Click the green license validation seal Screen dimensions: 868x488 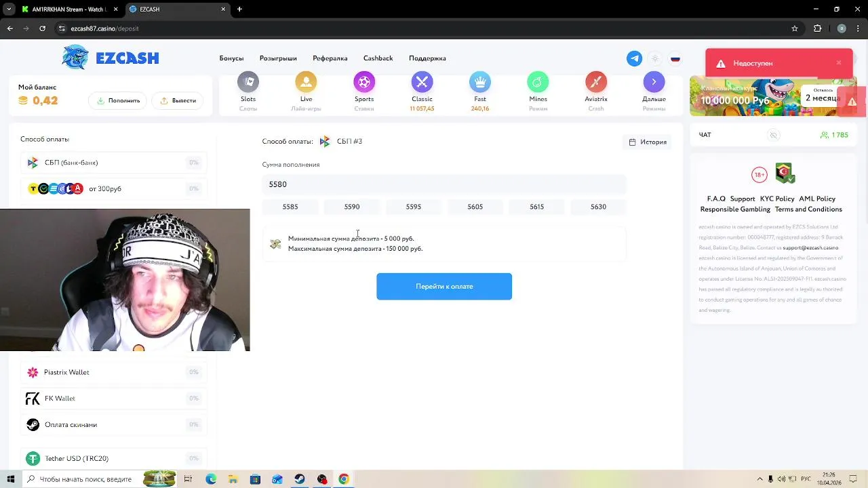[785, 174]
